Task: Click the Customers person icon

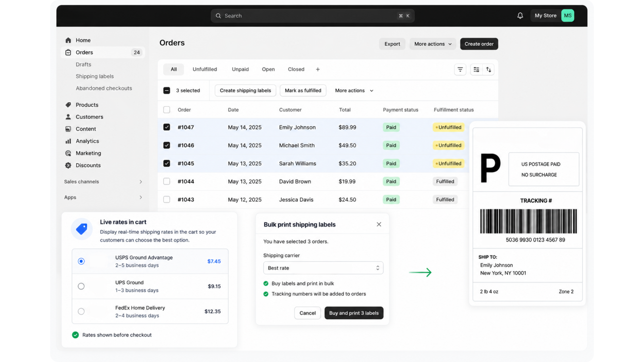Action: (x=68, y=117)
